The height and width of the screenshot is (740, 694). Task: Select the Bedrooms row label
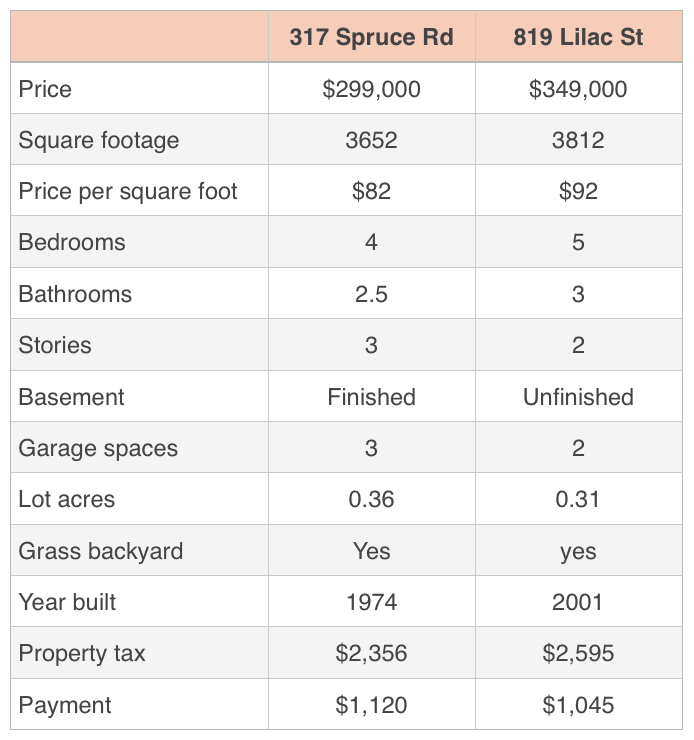pyautogui.click(x=140, y=242)
